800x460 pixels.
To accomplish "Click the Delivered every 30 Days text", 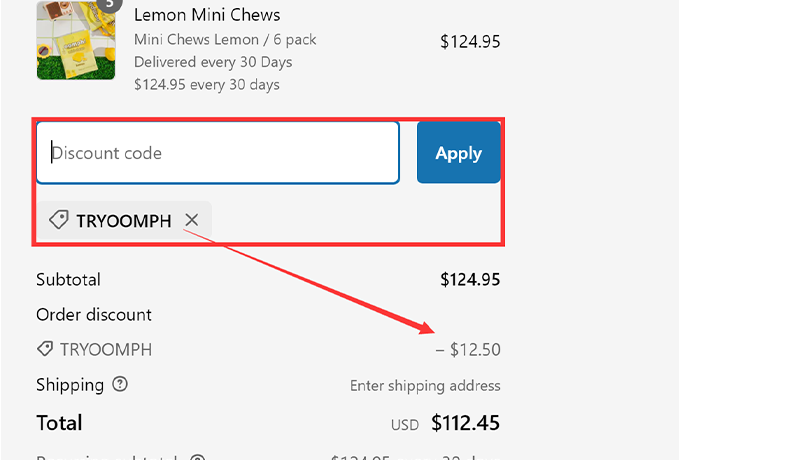I will click(213, 62).
